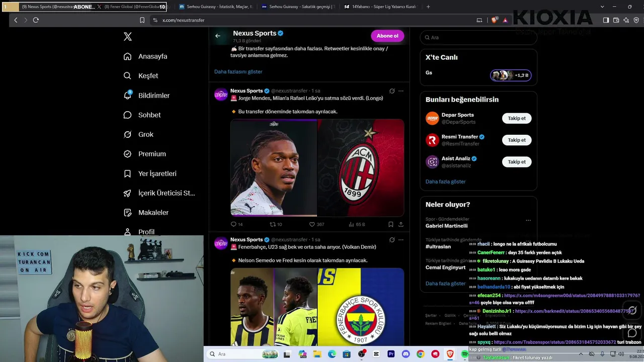Open the #ultraslan trending topic
Viewport: 644px width, 362px height.
(x=438, y=247)
